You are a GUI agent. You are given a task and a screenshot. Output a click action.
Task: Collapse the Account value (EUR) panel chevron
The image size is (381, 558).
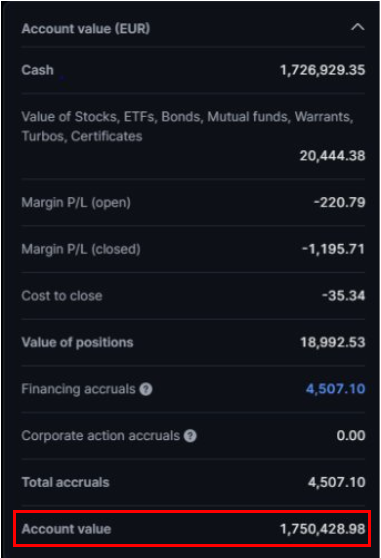click(358, 27)
